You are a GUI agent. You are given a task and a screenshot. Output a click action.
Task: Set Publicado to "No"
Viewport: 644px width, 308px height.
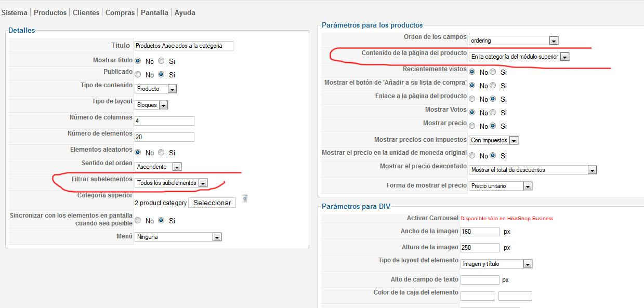(138, 74)
